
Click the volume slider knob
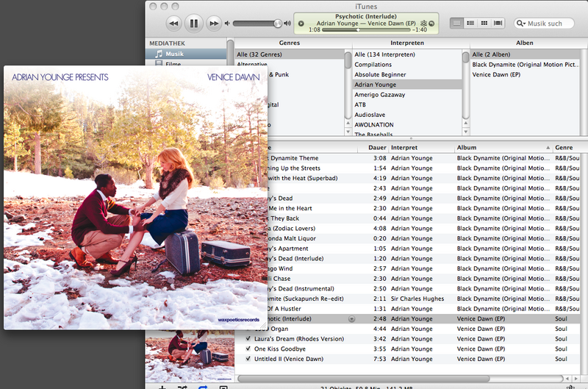[x=278, y=24]
